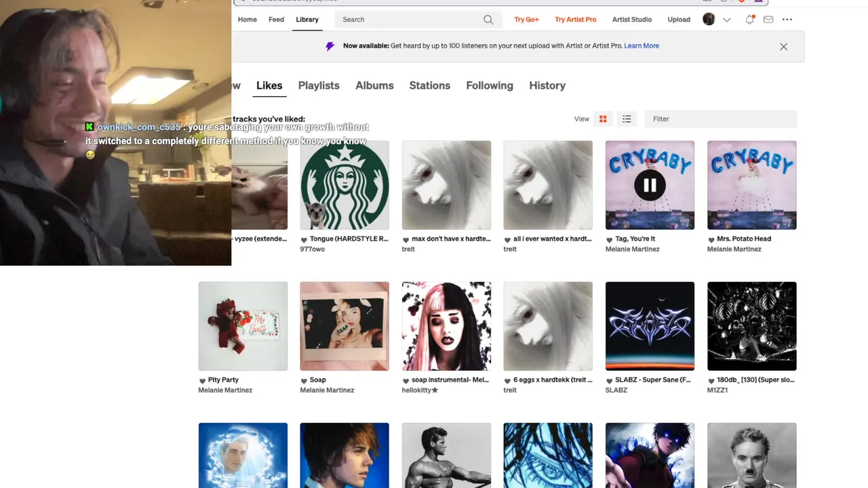Click the Filter input field
This screenshot has width=868, height=488.
point(720,119)
